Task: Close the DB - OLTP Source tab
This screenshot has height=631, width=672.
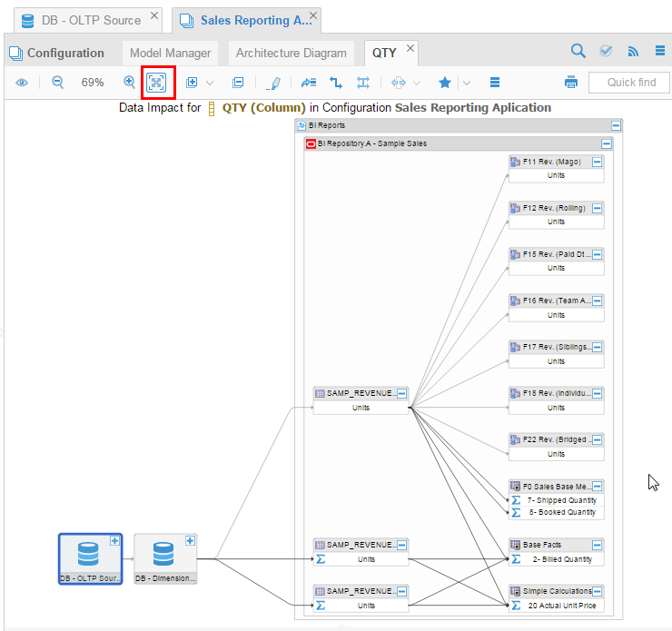Action: click(x=154, y=15)
